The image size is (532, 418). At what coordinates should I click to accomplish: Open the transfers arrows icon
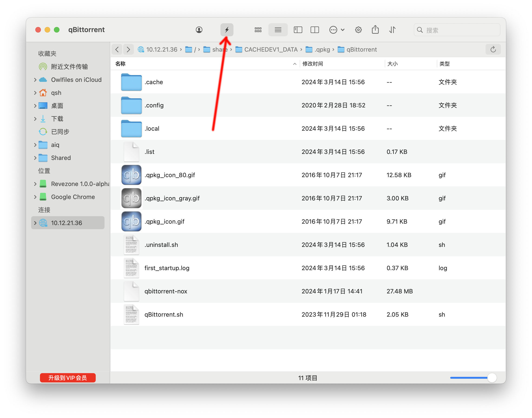pos(392,30)
